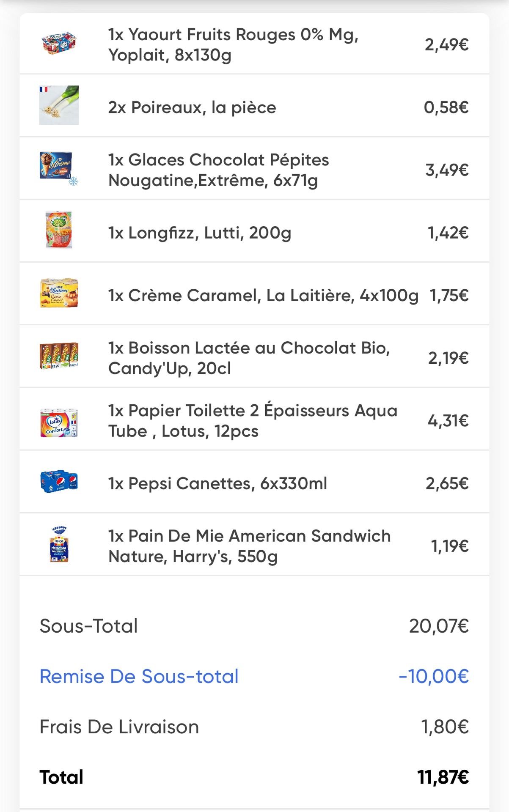Image resolution: width=509 pixels, height=812 pixels.
Task: Select the 2x Poireaux, la pièce line
Action: pyautogui.click(x=192, y=107)
